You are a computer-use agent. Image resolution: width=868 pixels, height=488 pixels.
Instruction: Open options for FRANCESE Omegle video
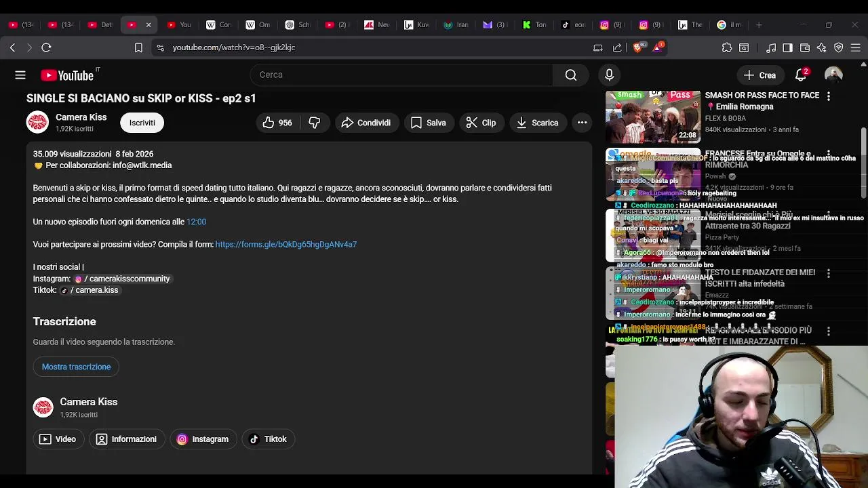(828, 155)
